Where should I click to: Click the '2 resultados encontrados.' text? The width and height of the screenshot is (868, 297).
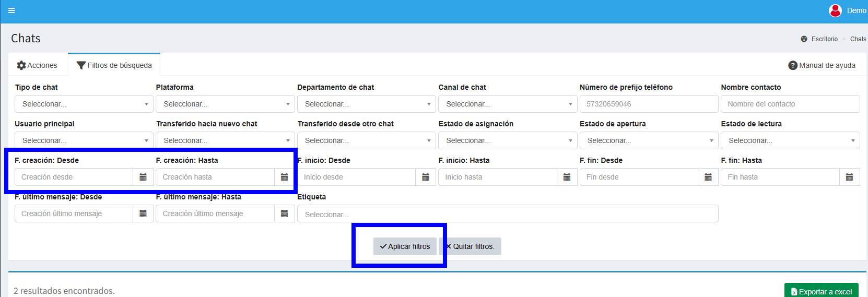tap(64, 291)
